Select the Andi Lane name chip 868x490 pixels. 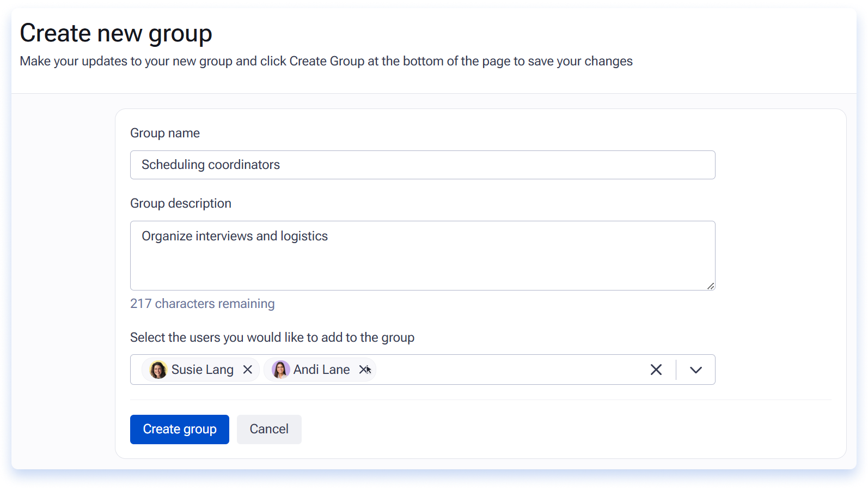point(320,370)
